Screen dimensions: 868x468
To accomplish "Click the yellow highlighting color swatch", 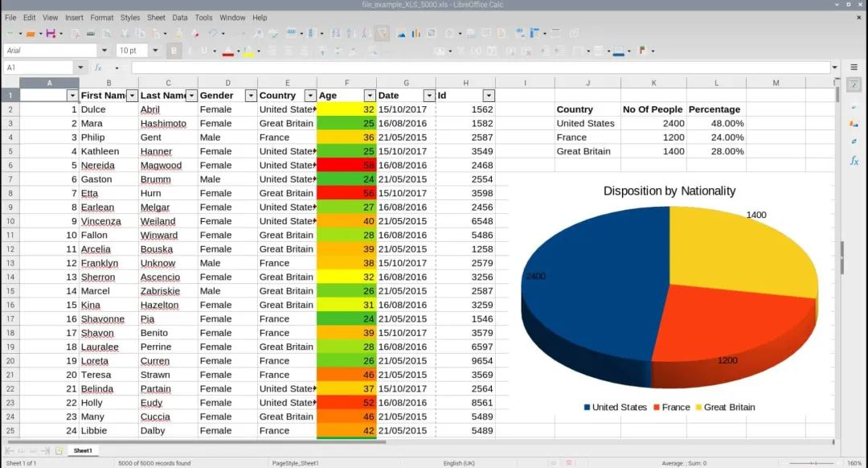I will tap(248, 51).
